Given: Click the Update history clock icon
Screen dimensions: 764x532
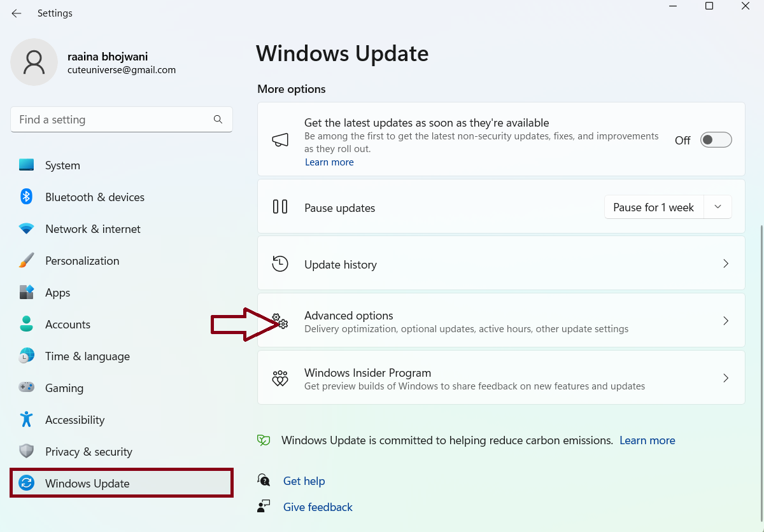Looking at the screenshot, I should coord(280,264).
